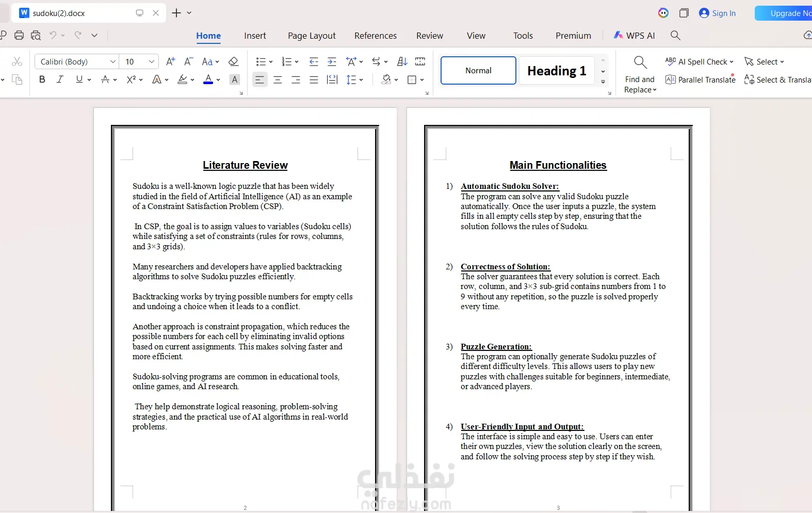Open paragraph settings dialog launcher

point(427,93)
